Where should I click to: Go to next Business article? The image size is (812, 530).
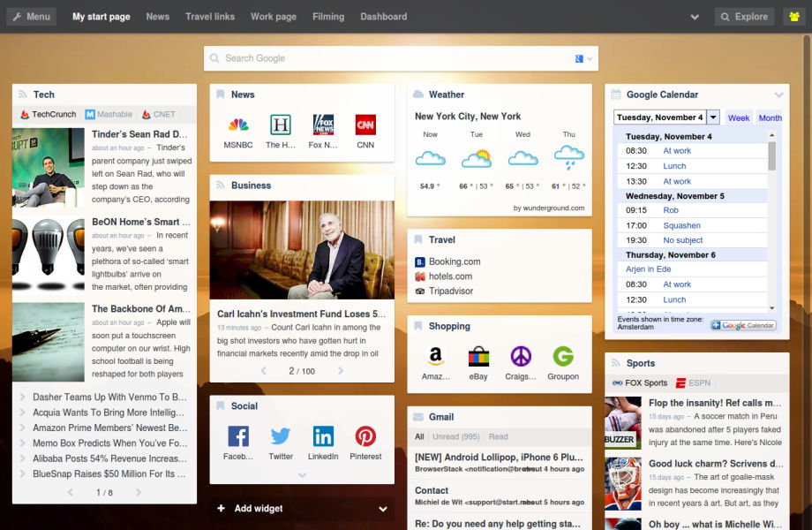point(340,371)
